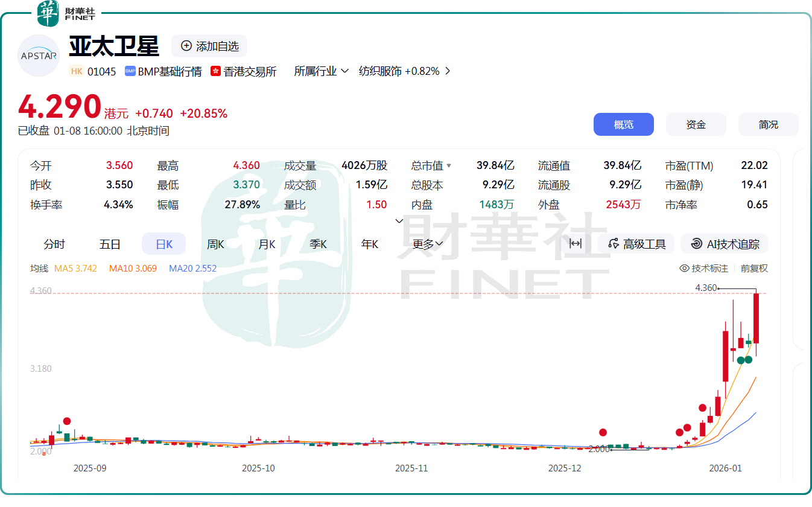Expand stats panel with the chevron below 量比
Viewport: 812px width, 507px height.
(x=399, y=221)
